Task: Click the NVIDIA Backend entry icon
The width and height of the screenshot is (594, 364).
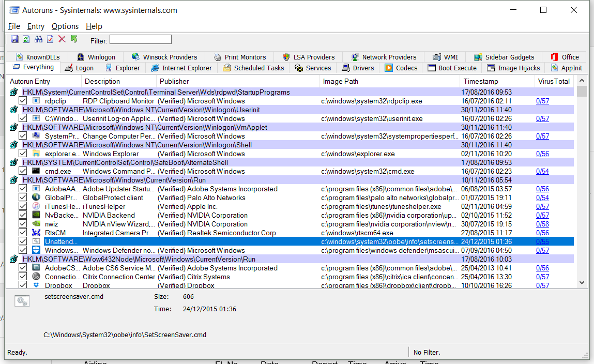Action: tap(36, 215)
